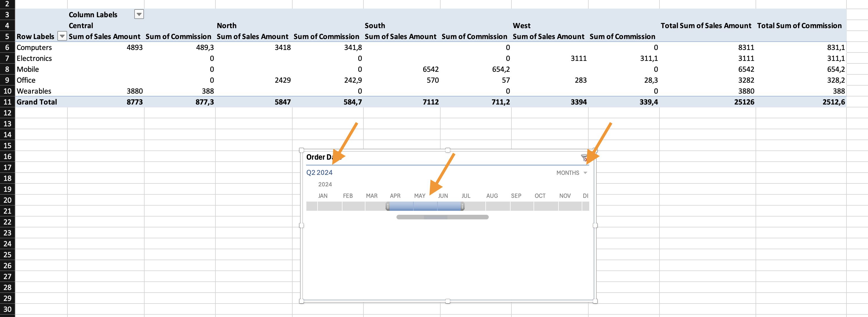Select the January segment in timeline
Screen dimensions: 868x317
(329, 206)
